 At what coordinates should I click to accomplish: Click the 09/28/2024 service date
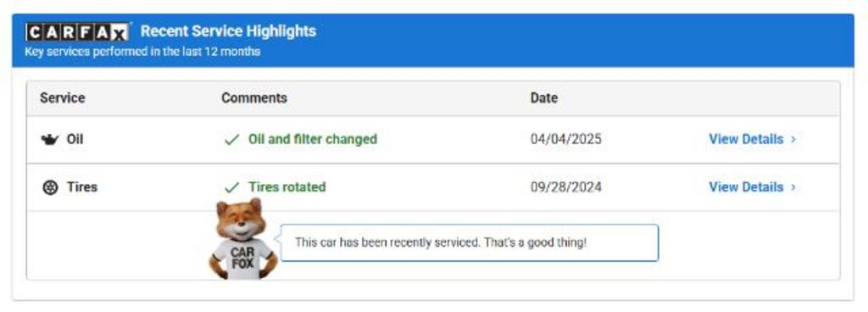(x=565, y=187)
